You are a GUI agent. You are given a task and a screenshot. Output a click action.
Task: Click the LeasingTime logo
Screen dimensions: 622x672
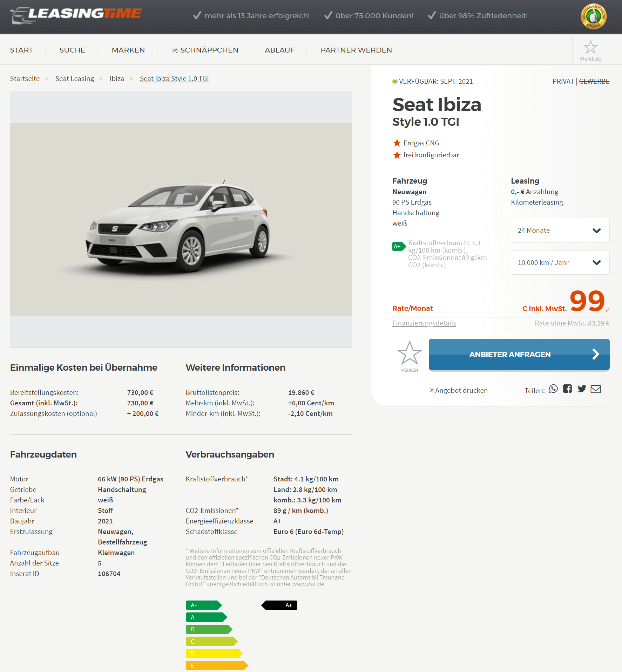[76, 15]
